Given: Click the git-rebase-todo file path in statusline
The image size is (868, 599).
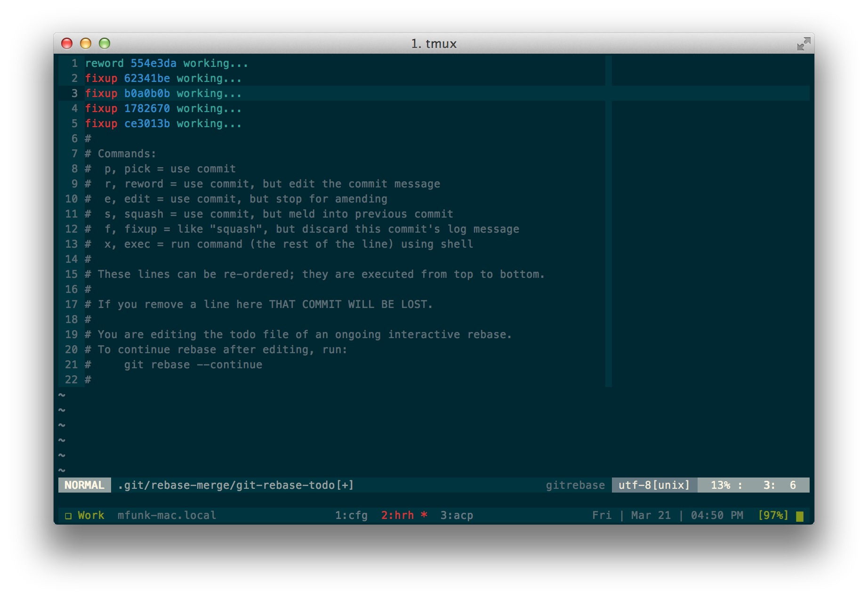Looking at the screenshot, I should point(235,485).
